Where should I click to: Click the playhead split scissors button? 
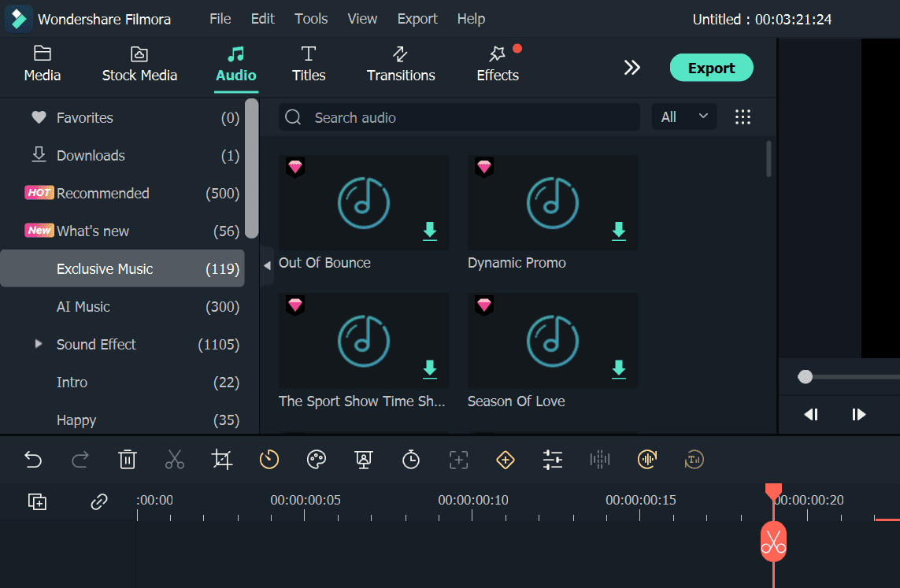(x=774, y=541)
